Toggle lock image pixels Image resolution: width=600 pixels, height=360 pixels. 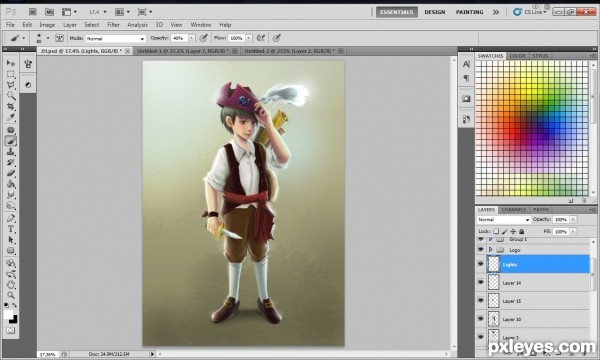click(505, 231)
